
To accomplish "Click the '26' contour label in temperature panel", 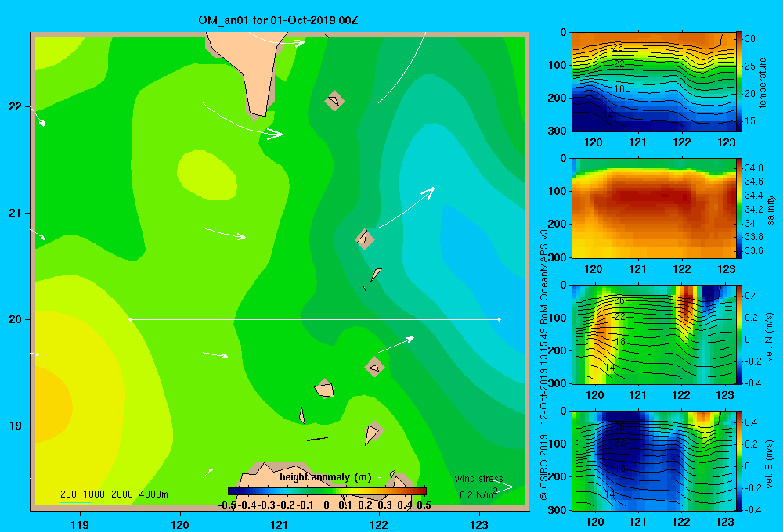I will coord(618,48).
